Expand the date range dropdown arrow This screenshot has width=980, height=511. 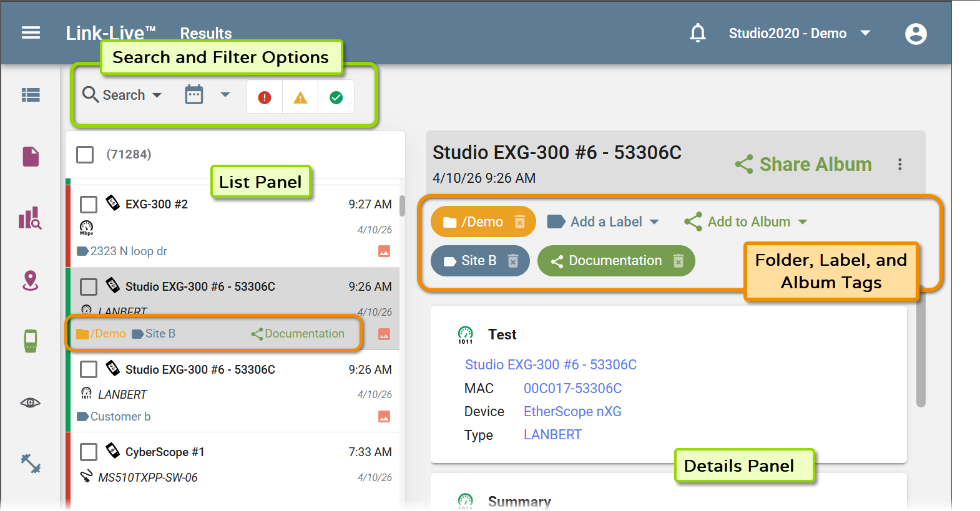coord(225,95)
